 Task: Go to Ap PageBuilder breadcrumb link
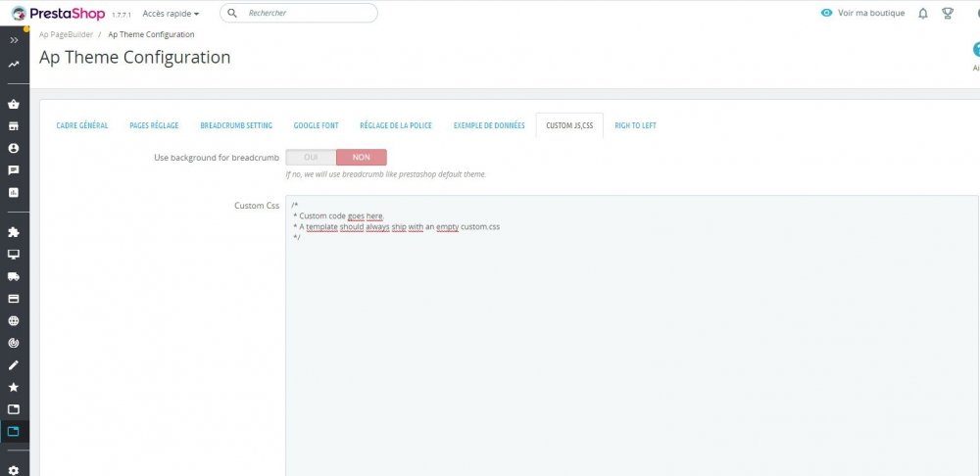pos(67,34)
